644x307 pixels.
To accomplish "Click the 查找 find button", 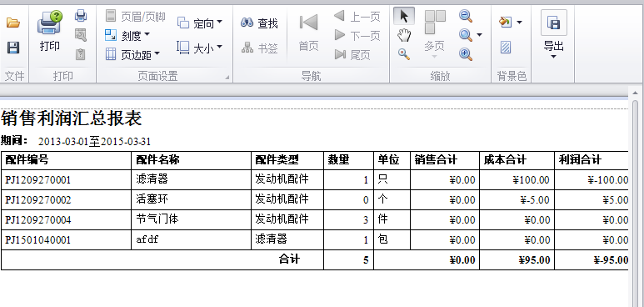I will coord(259,23).
